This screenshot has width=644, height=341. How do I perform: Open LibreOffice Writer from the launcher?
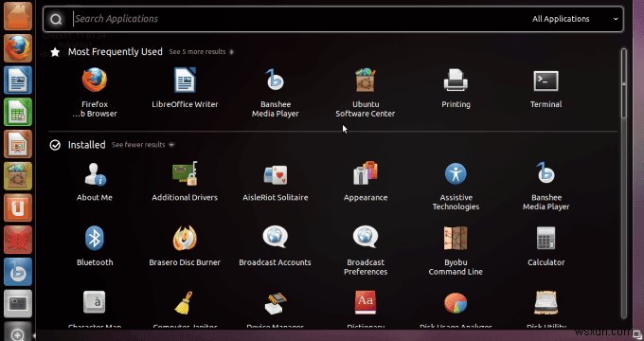coord(18,80)
